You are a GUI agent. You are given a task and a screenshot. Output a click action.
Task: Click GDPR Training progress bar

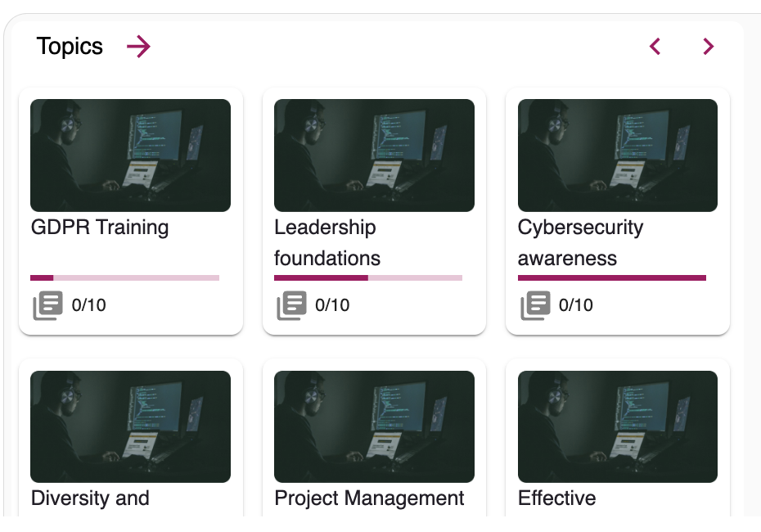tap(124, 277)
